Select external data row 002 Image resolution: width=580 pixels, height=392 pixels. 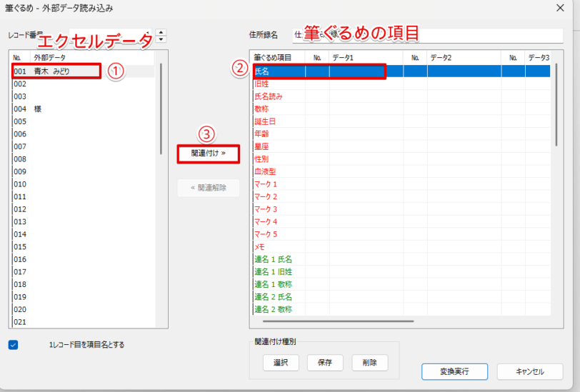point(84,84)
